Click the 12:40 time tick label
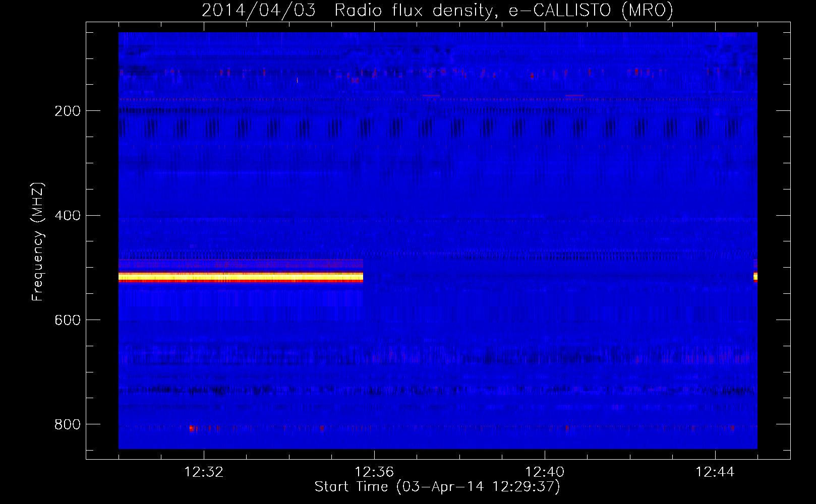Screen dimensions: 816x504 click(545, 472)
